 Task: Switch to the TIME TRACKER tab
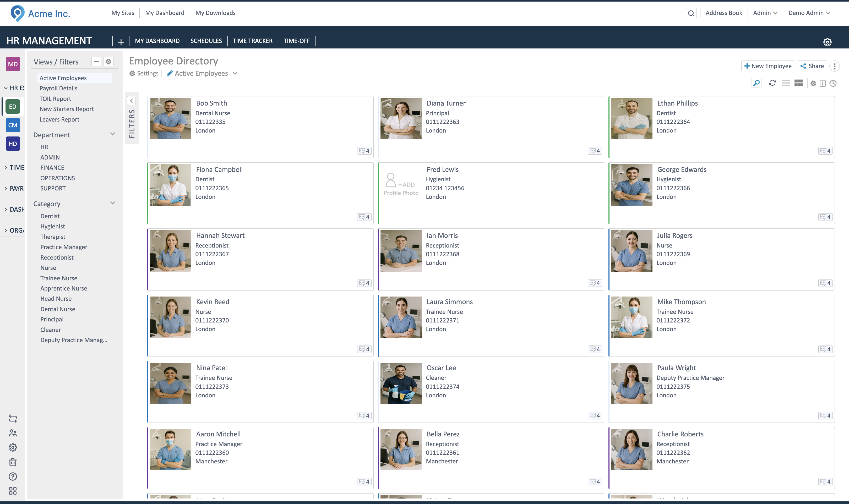[x=252, y=41]
